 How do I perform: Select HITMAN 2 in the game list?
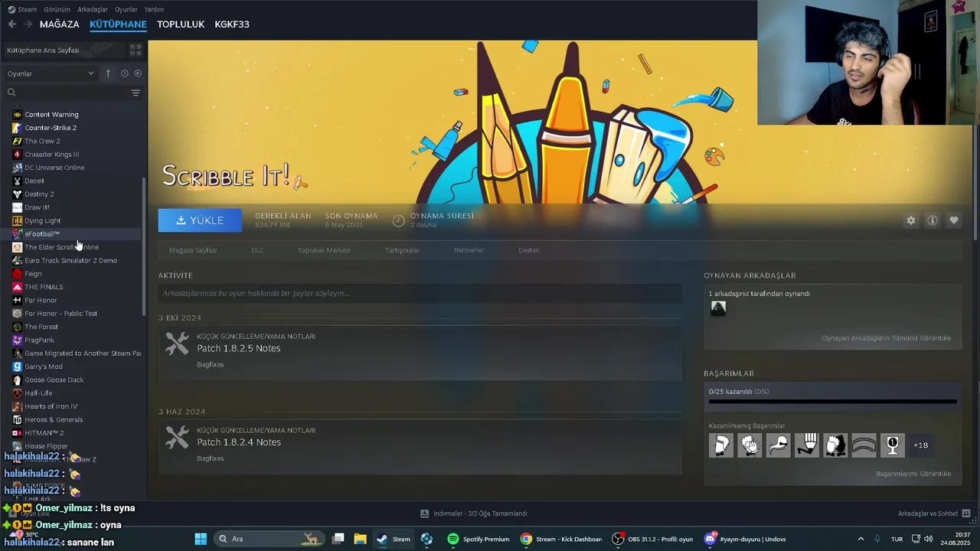point(44,433)
